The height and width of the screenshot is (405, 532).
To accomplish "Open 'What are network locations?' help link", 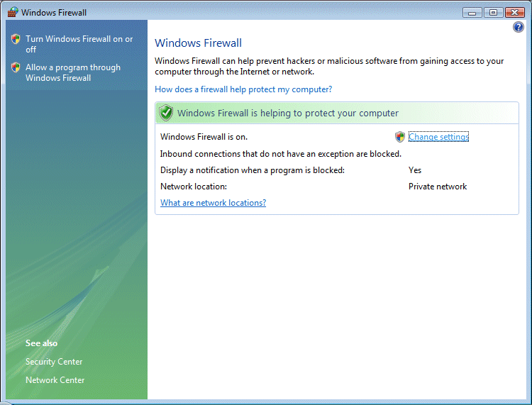I will (x=213, y=203).
